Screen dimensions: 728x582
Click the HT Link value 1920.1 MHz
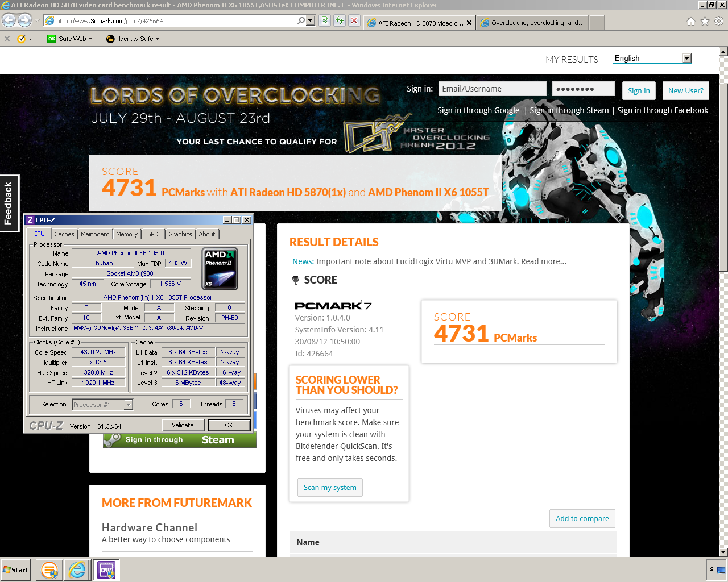98,383
